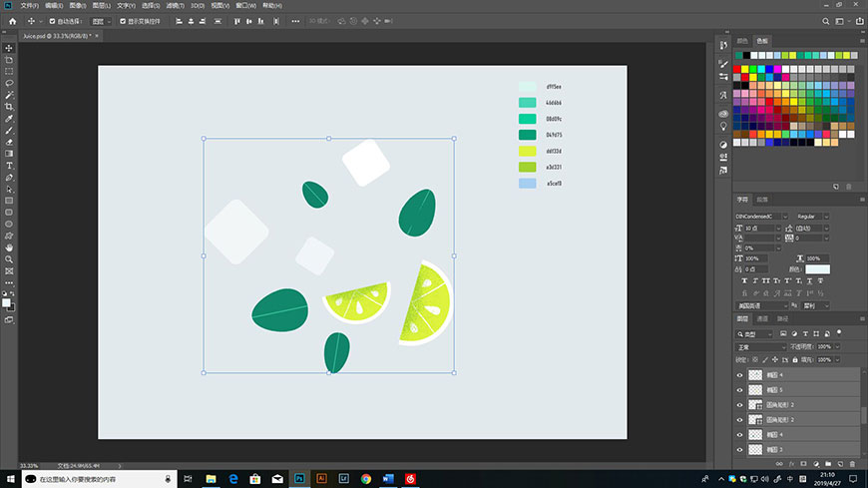Toggle the 显示变换控件 checkbox

pos(123,20)
